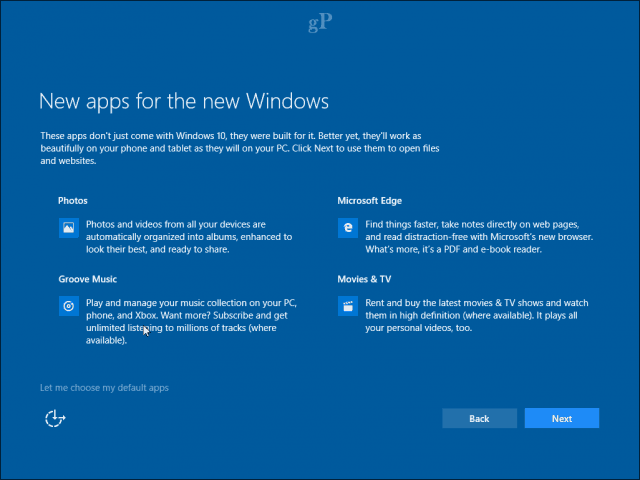
Task: Click the Movies & TV clapperboard icon
Action: coord(348,306)
